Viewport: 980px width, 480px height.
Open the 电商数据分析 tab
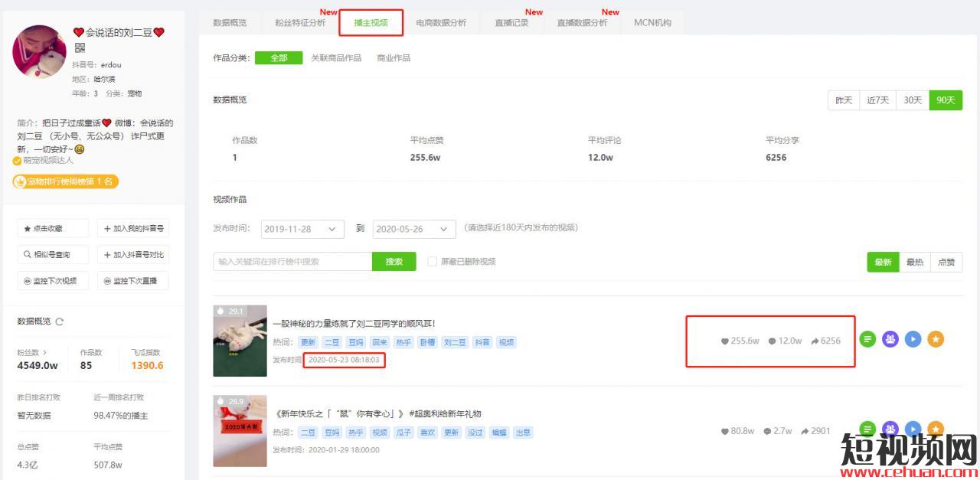[x=441, y=23]
